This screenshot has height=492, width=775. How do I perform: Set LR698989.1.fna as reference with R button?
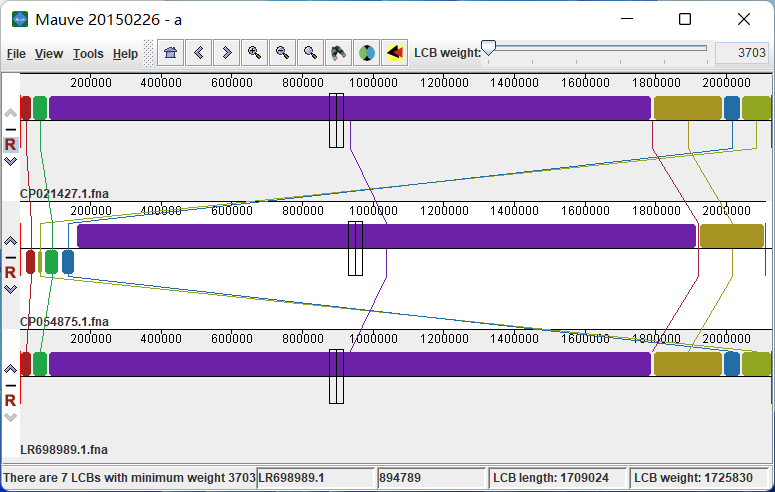point(10,400)
